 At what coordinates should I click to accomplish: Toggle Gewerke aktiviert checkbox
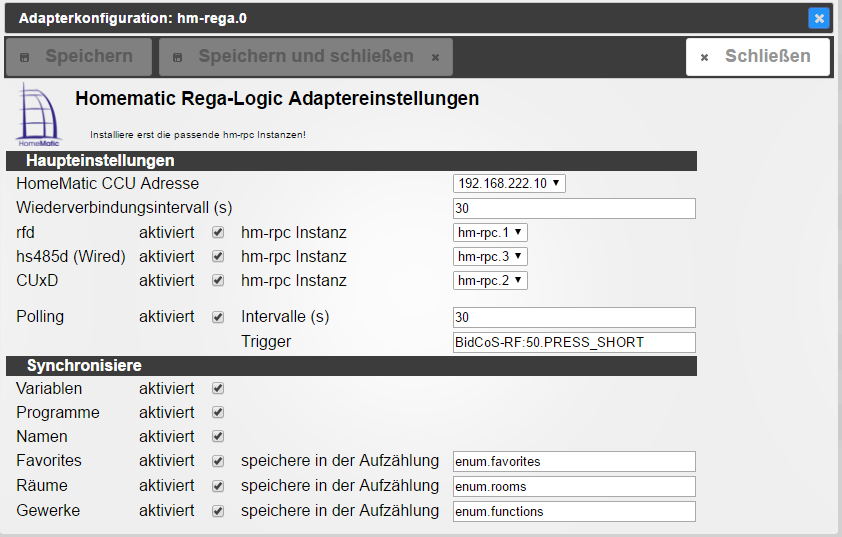(x=217, y=511)
